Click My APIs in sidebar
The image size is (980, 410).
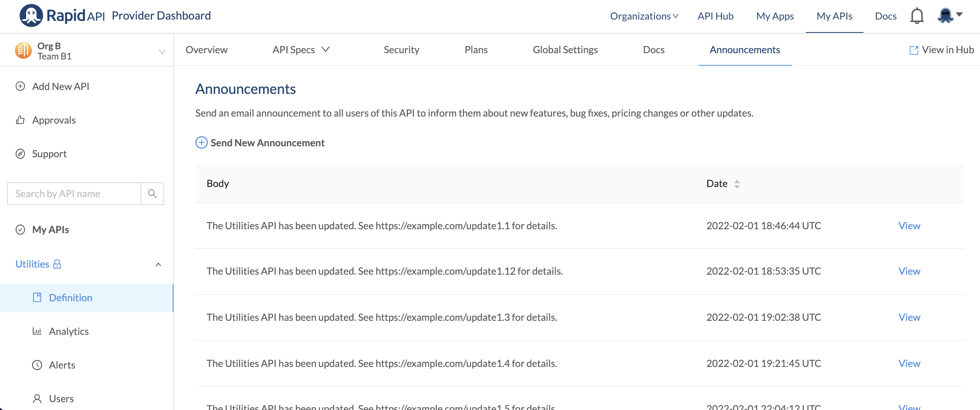point(50,230)
